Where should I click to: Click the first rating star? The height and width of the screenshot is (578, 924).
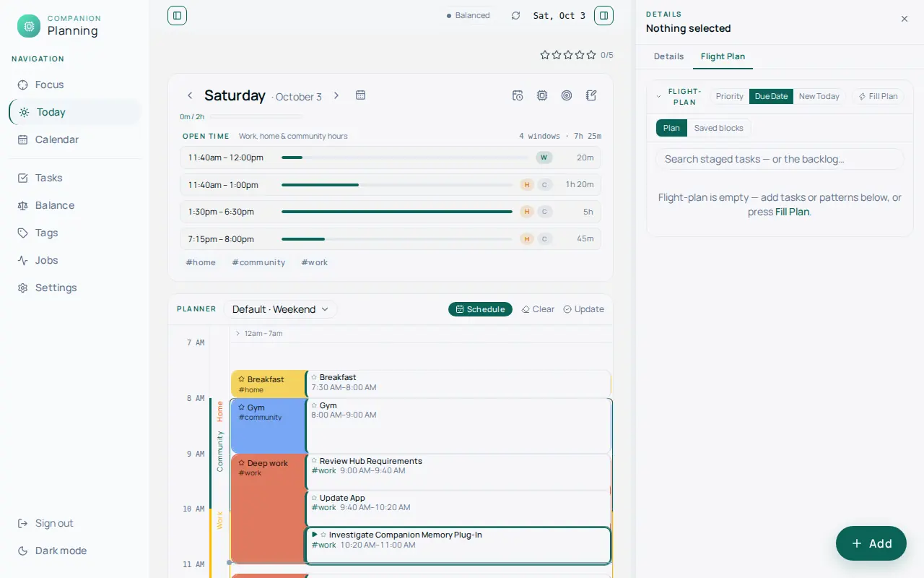point(545,55)
